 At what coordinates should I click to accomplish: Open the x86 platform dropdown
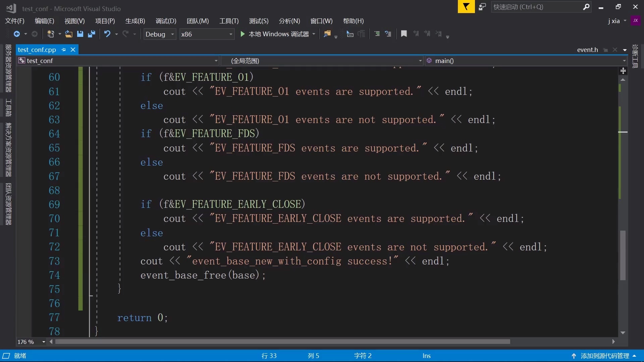(x=207, y=34)
